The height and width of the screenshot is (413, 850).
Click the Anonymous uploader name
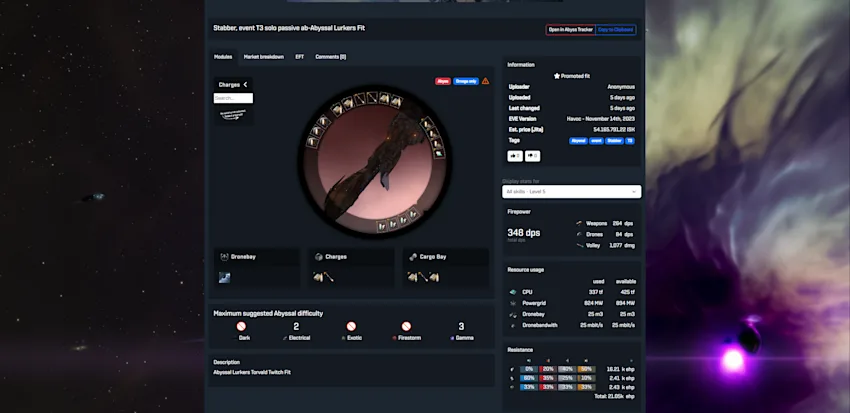point(621,87)
